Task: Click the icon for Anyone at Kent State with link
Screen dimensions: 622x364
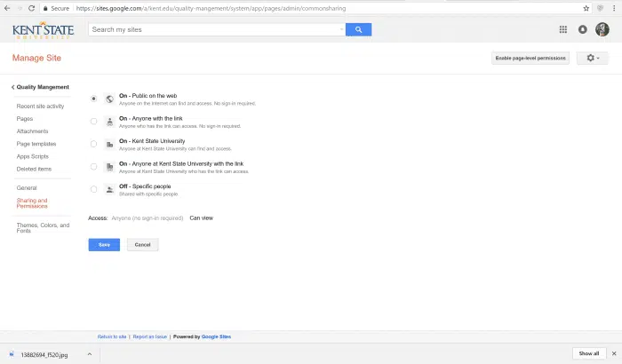Action: click(x=110, y=167)
